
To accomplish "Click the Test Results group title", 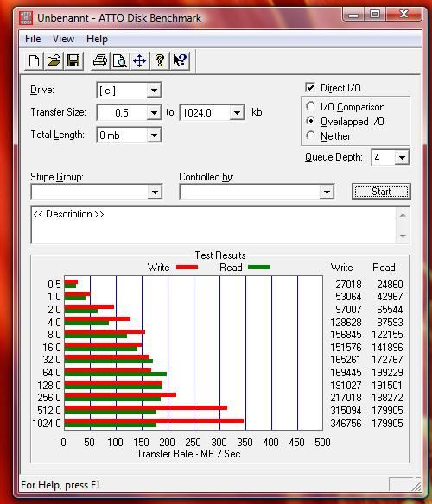I will pyautogui.click(x=220, y=255).
